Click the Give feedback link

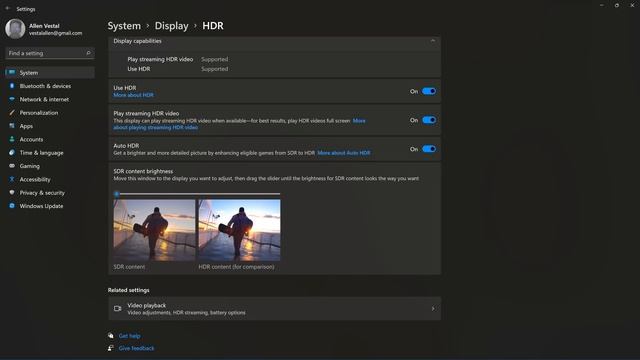136,348
